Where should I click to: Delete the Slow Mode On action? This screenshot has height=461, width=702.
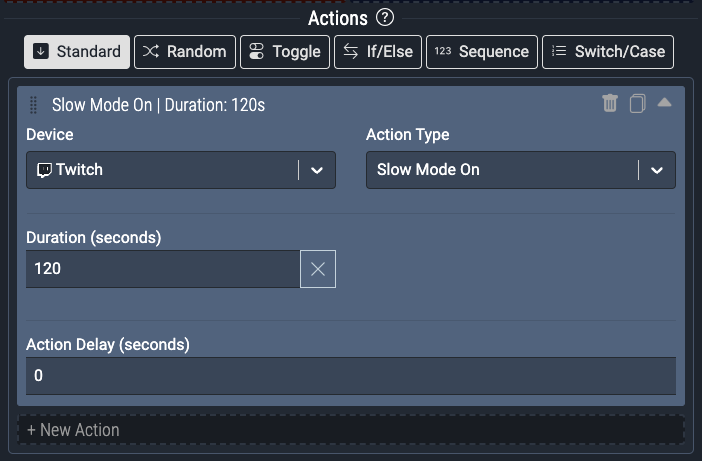[x=610, y=104]
